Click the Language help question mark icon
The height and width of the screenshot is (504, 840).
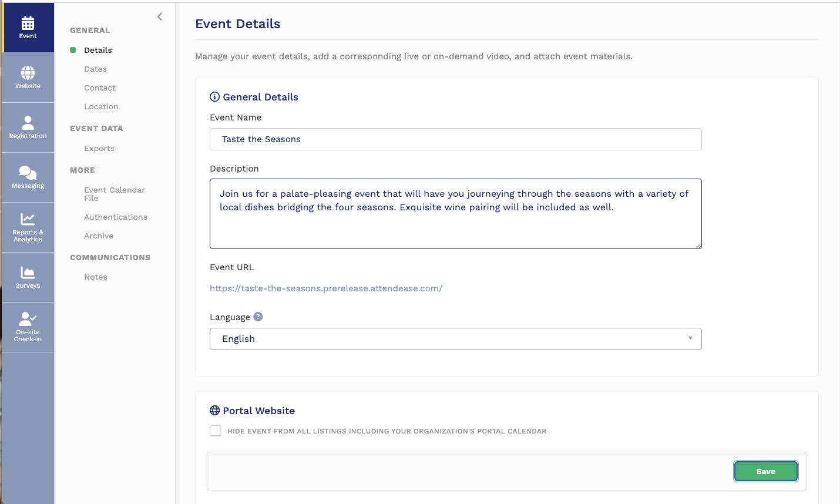coord(258,317)
